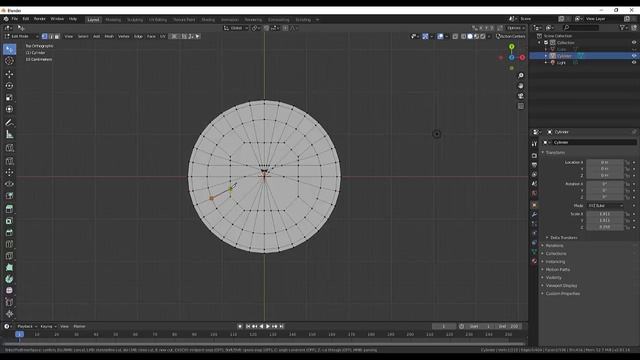
Task: Toggle snapping magnet in header
Action: click(x=267, y=28)
